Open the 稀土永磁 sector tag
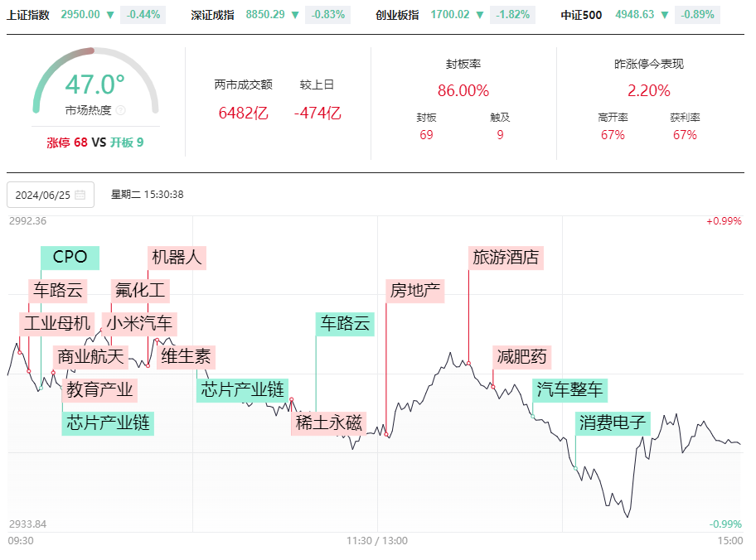Image resolution: width=756 pixels, height=560 pixels. point(329,423)
